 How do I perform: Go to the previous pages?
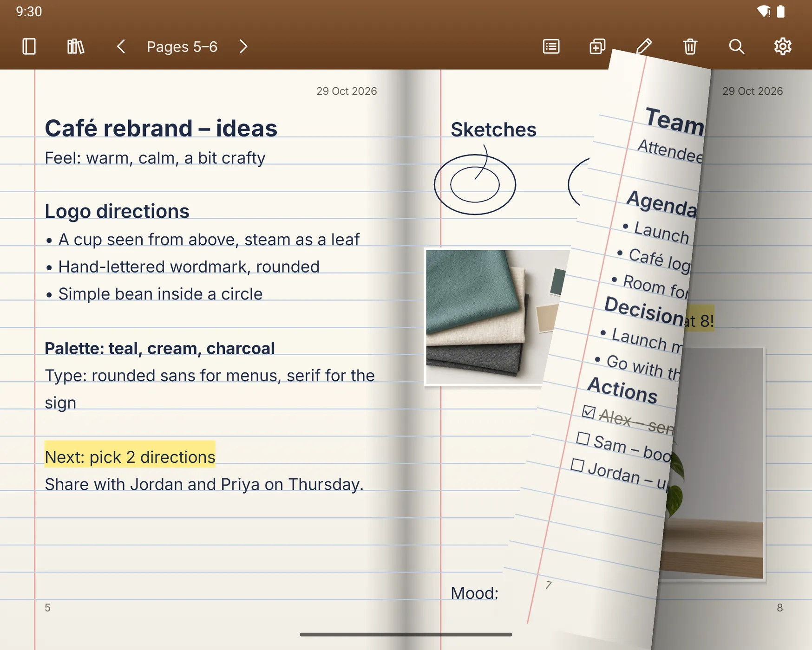point(121,46)
